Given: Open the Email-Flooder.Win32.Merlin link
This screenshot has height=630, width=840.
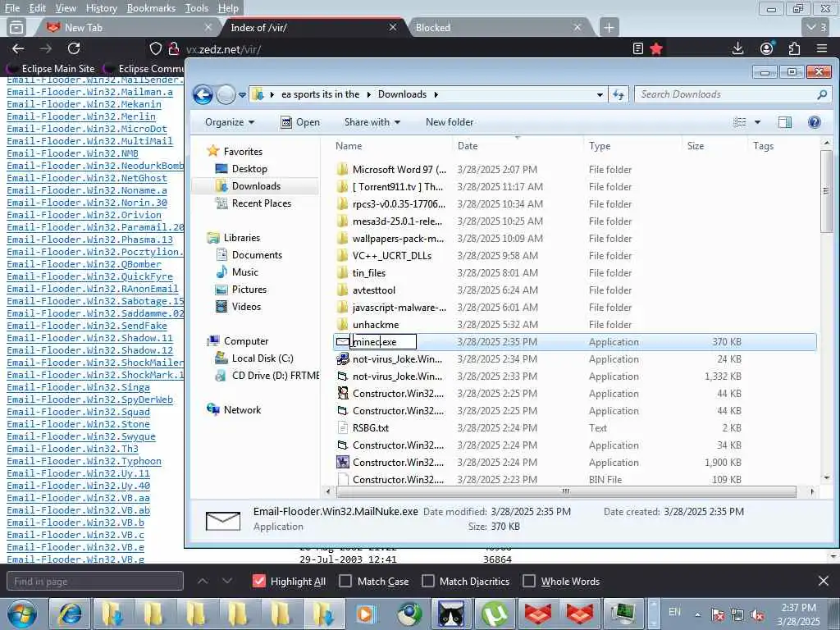Looking at the screenshot, I should pos(81,116).
